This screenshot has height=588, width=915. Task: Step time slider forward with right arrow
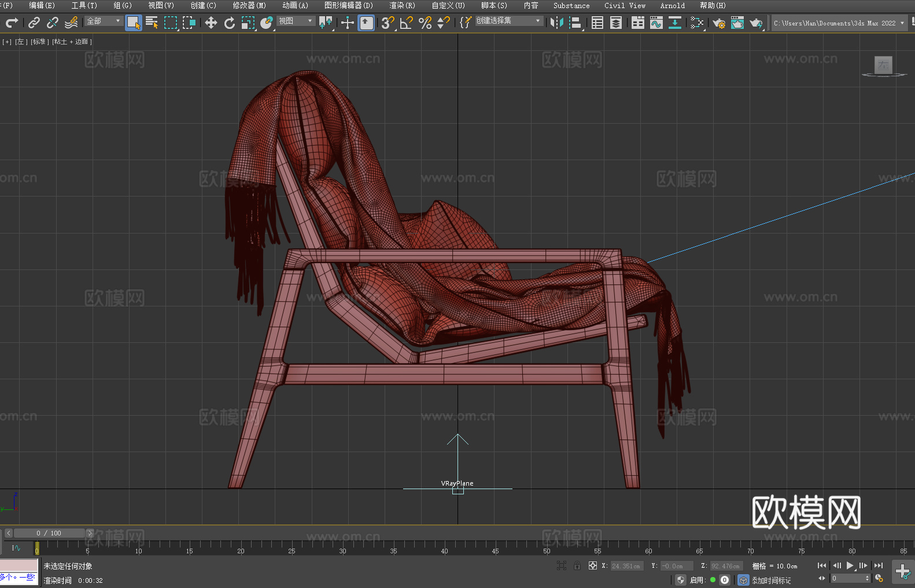tap(90, 533)
